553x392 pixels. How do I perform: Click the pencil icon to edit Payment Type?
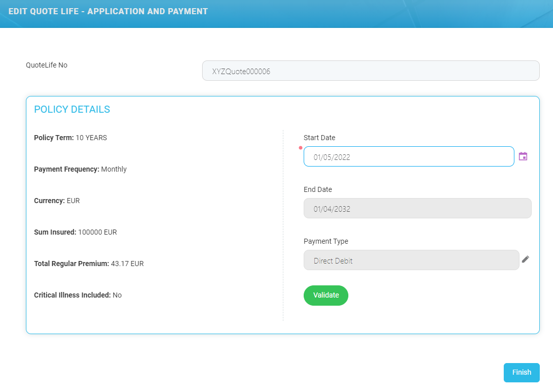(x=526, y=259)
